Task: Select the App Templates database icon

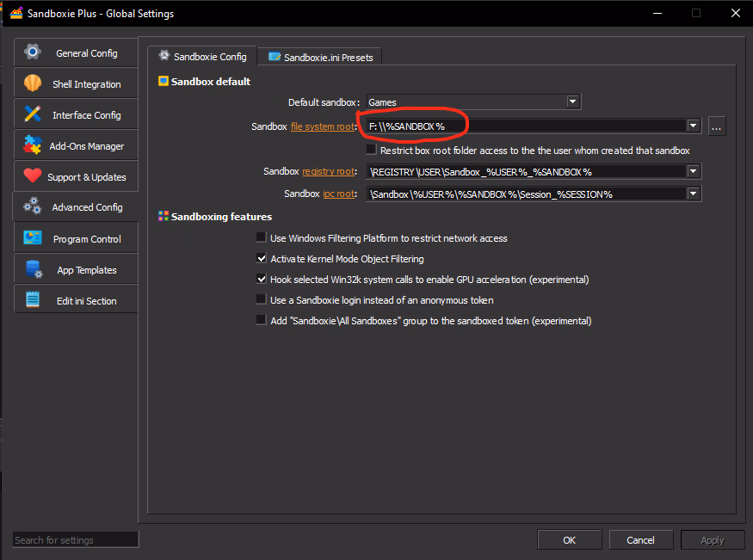Action: (x=34, y=270)
